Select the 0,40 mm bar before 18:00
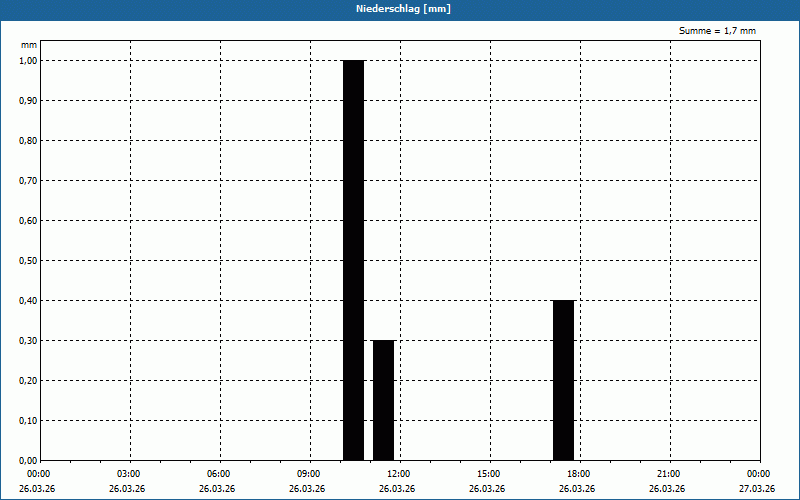This screenshot has width=800, height=500. [563, 381]
